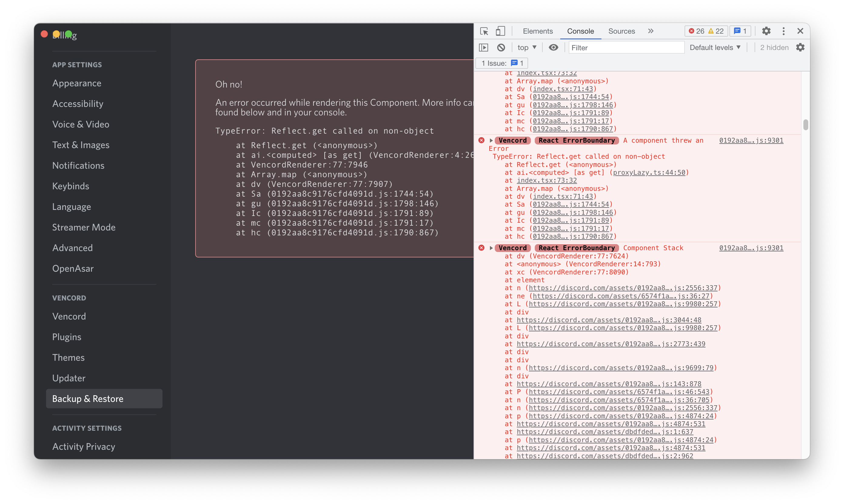This screenshot has height=504, width=844.
Task: Open the Default levels dropdown
Action: pos(715,47)
